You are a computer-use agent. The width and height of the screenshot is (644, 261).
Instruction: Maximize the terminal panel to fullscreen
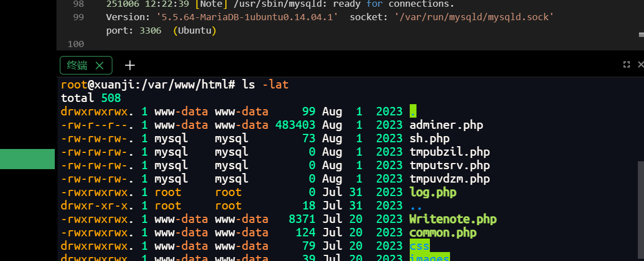tap(627, 65)
